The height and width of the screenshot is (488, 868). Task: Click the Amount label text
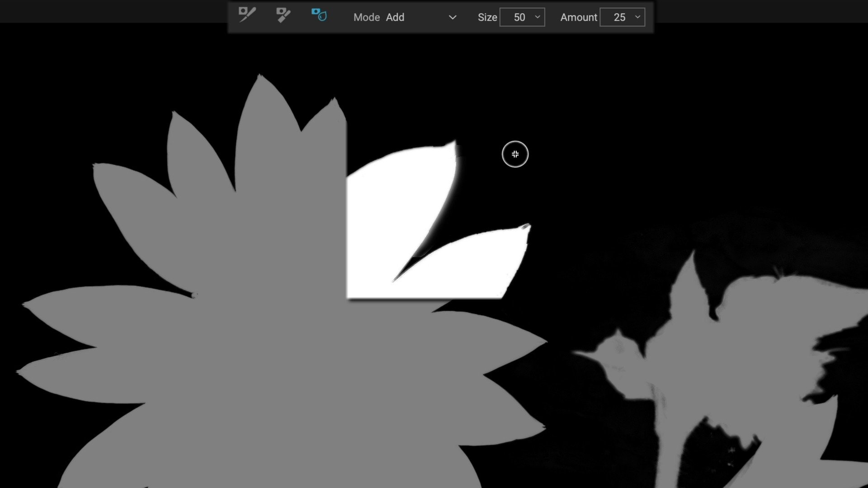(579, 17)
